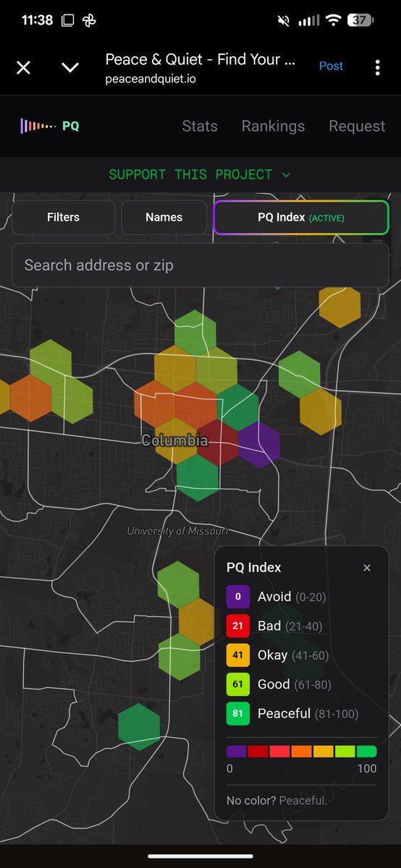The width and height of the screenshot is (401, 868).
Task: Toggle the Names button
Action: [164, 217]
